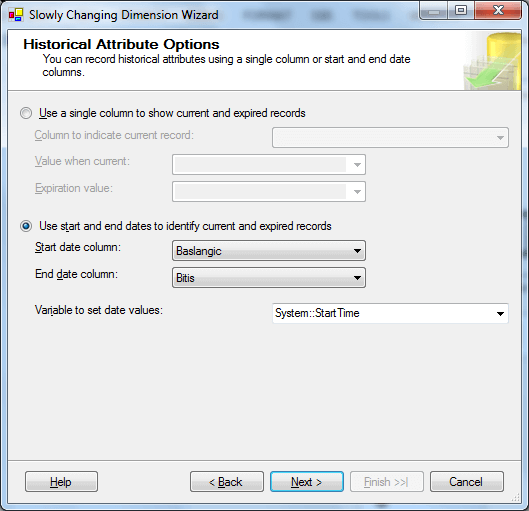Minimize the wizard window
The image size is (529, 511).
pyautogui.click(x=434, y=11)
